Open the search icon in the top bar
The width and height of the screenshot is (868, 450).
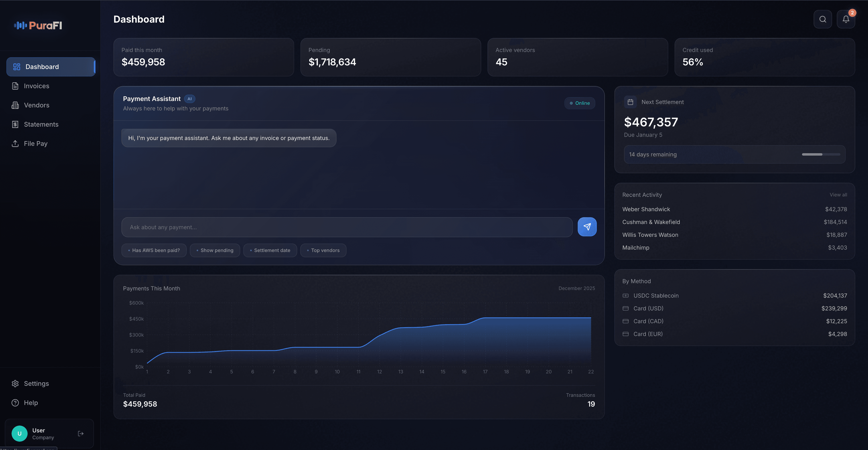823,19
